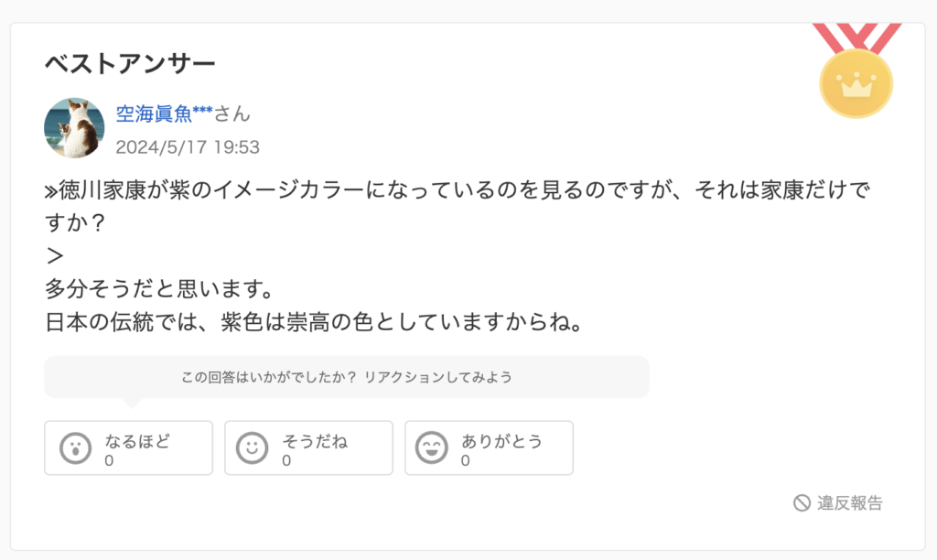The height and width of the screenshot is (560, 937).
Task: Click the quoted question text about 徳川家康
Action: pyautogui.click(x=458, y=206)
